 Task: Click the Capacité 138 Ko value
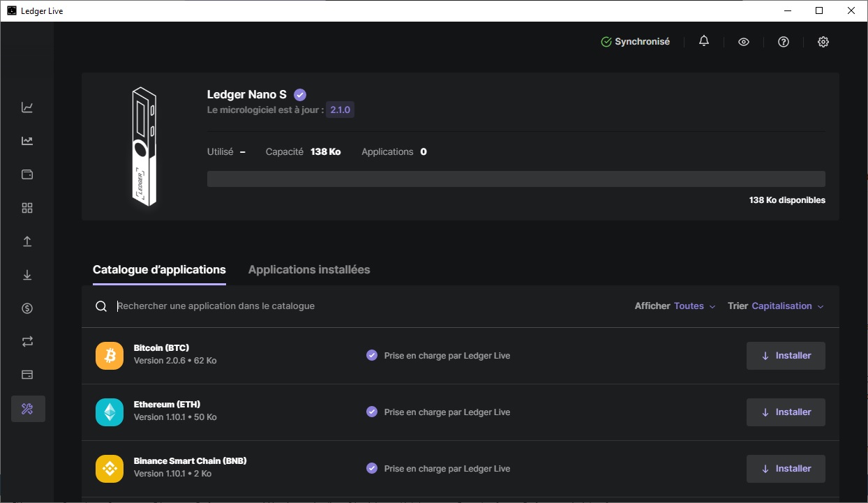click(x=325, y=151)
